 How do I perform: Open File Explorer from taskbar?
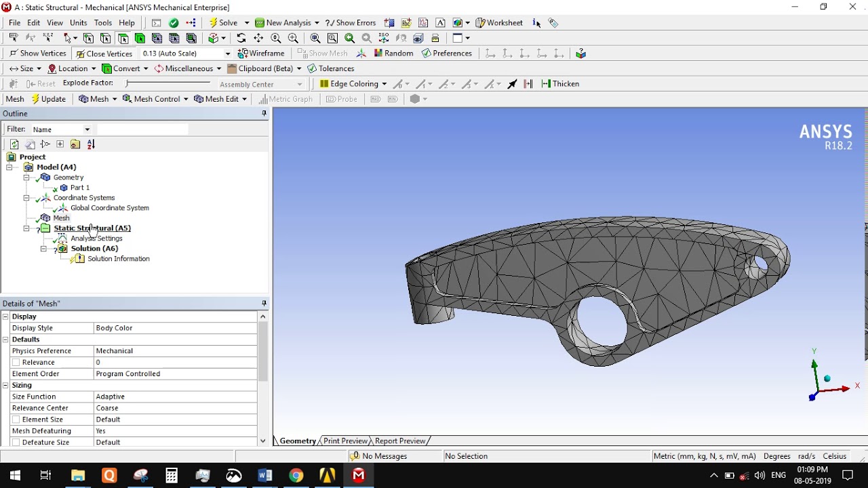click(x=77, y=476)
